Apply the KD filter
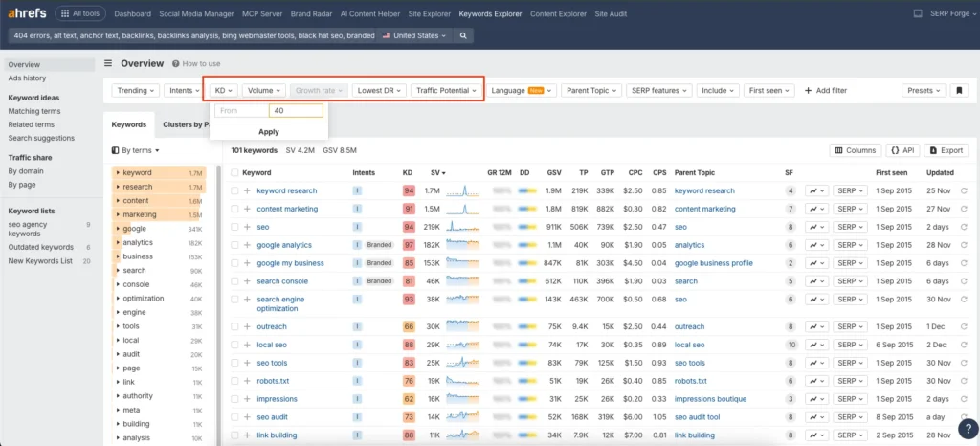Image resolution: width=980 pixels, height=446 pixels. 268,132
